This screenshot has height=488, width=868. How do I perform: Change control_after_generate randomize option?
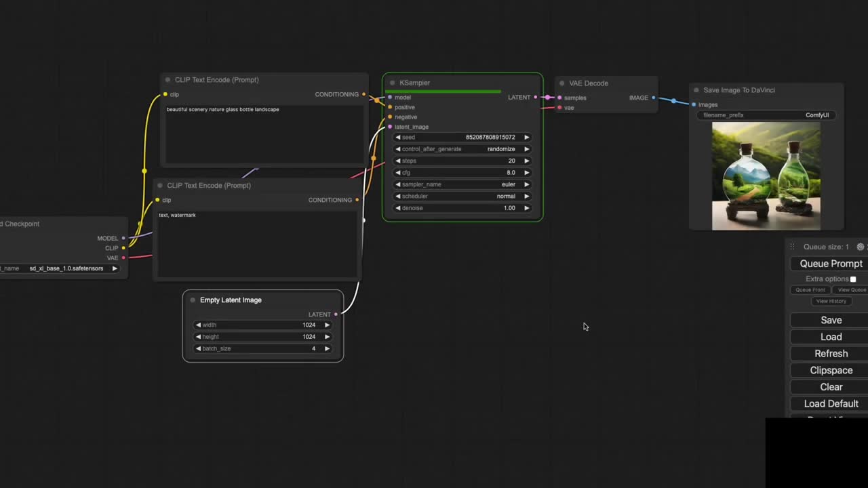tap(462, 149)
